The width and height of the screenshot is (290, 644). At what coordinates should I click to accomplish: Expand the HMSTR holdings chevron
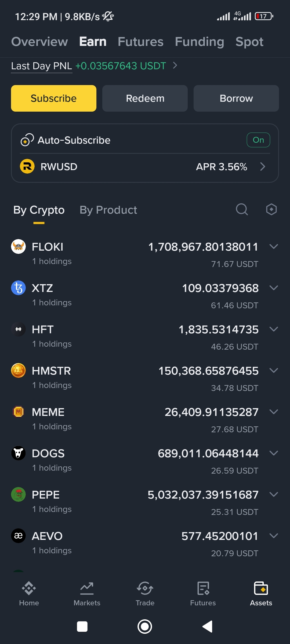274,370
